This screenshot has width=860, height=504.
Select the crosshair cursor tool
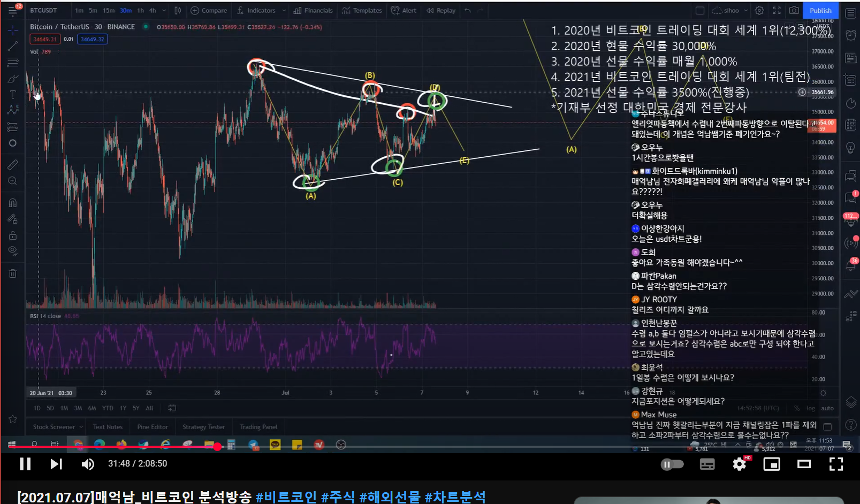click(x=13, y=30)
